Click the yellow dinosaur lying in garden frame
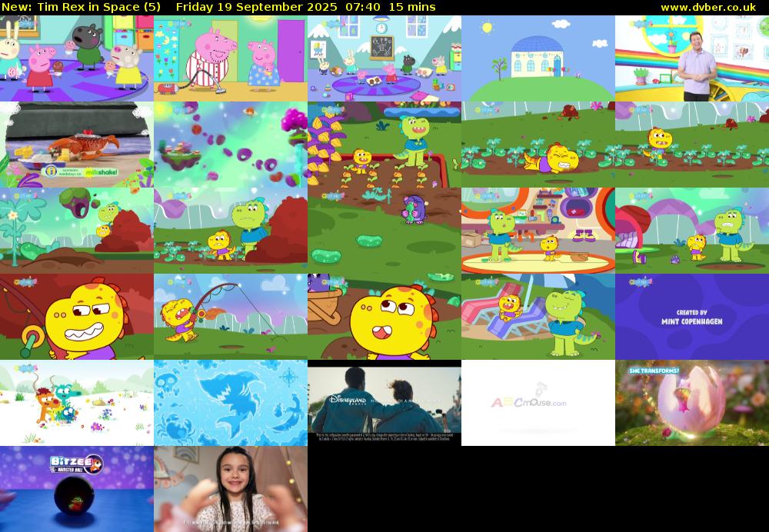 (x=538, y=145)
